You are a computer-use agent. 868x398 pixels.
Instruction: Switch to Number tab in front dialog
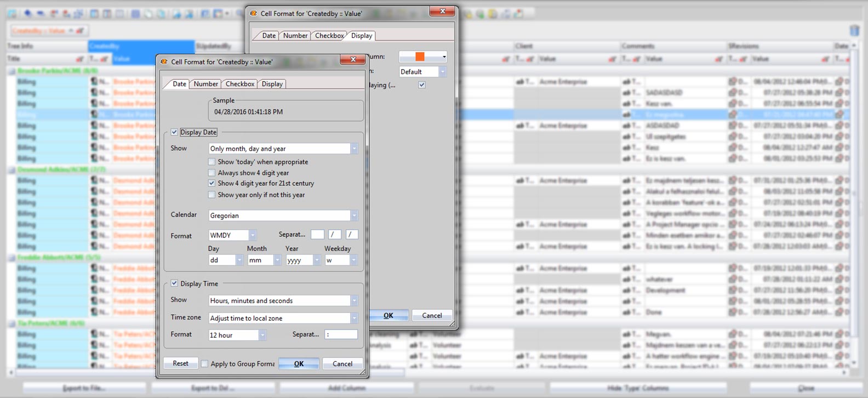(x=205, y=84)
